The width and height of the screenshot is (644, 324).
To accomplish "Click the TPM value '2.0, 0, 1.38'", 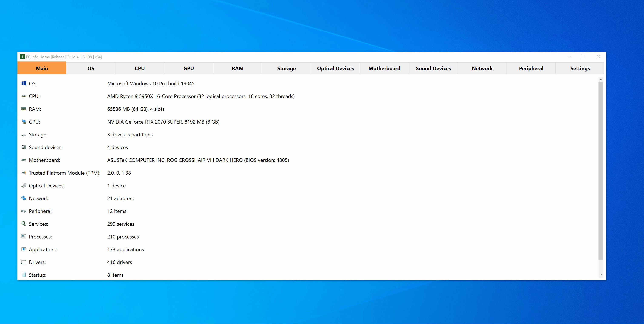I will (x=119, y=173).
